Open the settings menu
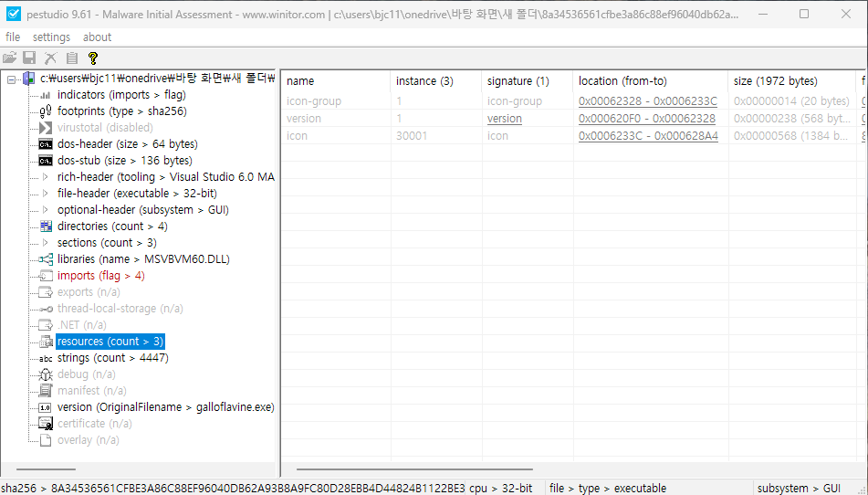 (51, 37)
